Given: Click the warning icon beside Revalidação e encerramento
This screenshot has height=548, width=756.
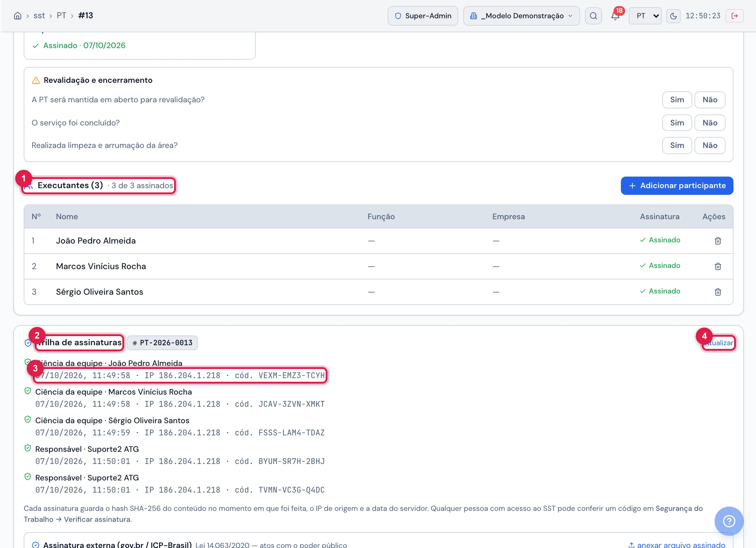Looking at the screenshot, I should pos(36,80).
